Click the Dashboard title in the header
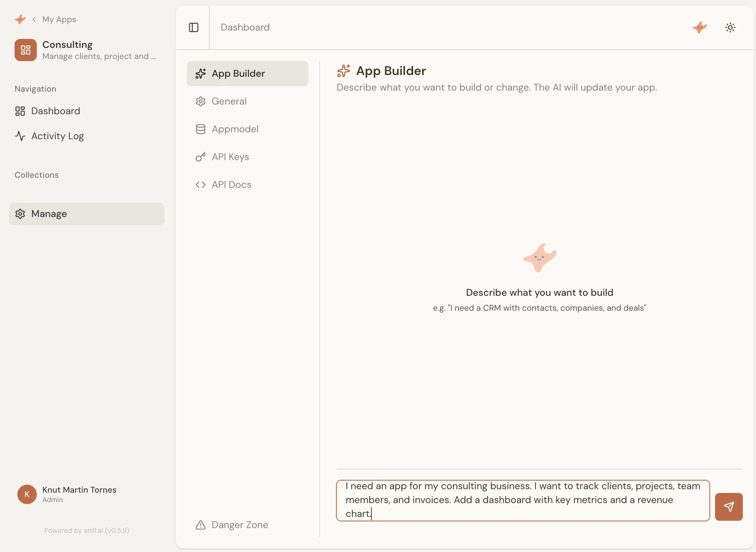756x552 pixels. [245, 27]
